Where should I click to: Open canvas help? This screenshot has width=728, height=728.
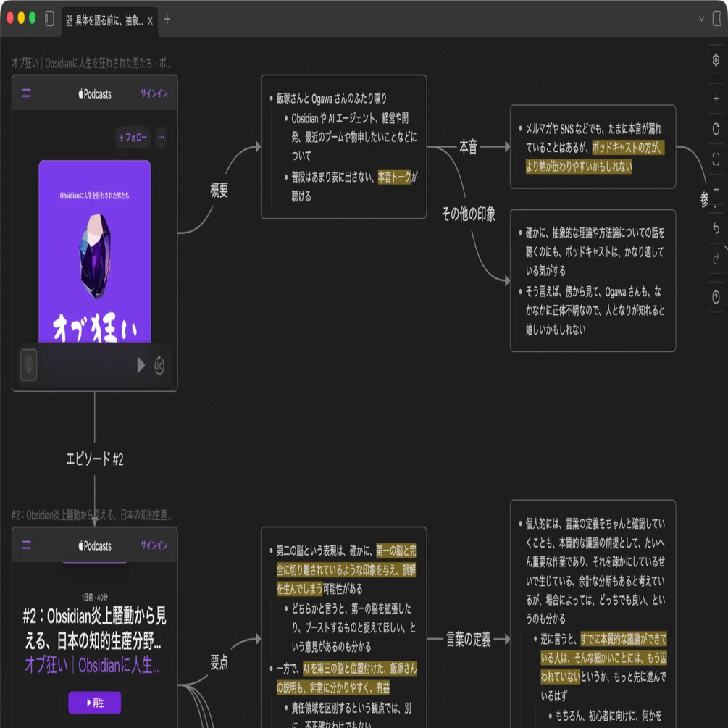point(716,297)
